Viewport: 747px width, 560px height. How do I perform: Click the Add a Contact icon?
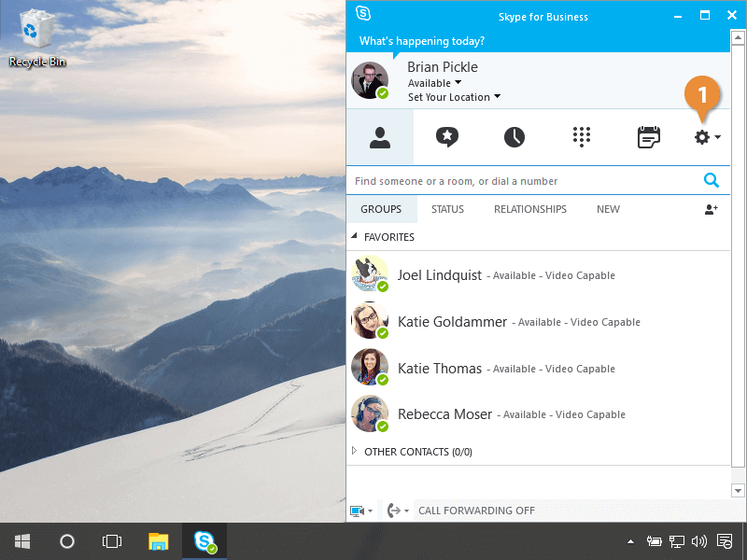711,209
